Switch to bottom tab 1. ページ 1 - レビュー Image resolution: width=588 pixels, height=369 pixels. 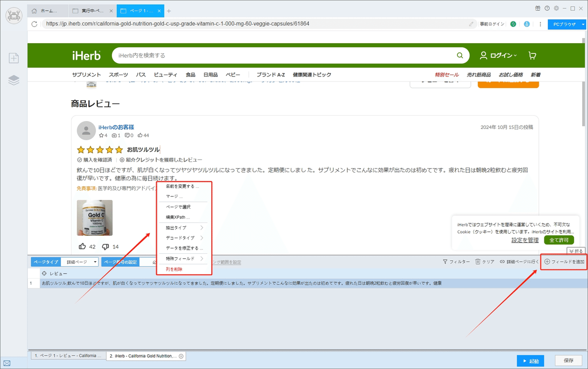pyautogui.click(x=68, y=356)
